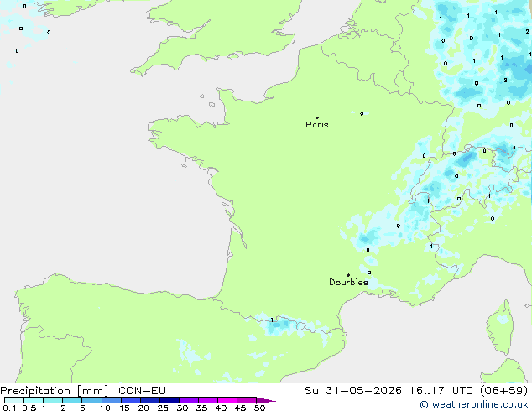Click the Paris city label

pos(317,125)
